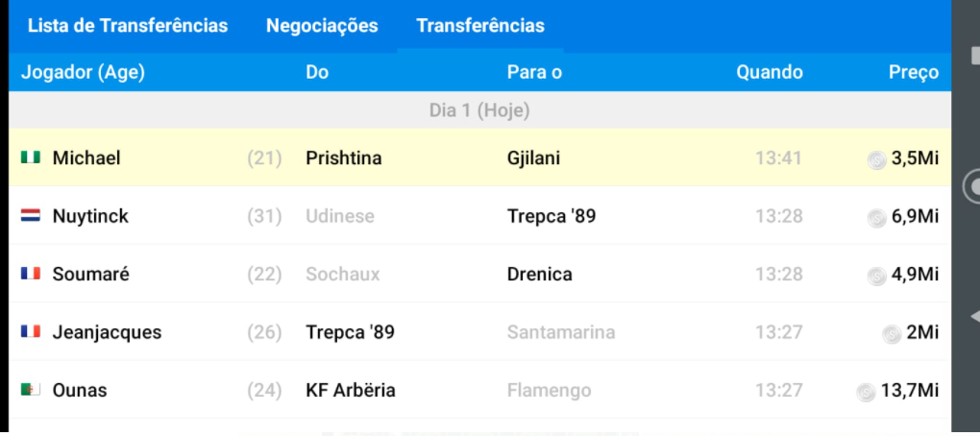The width and height of the screenshot is (980, 436).
Task: Select the Transferências tab
Action: click(x=479, y=26)
